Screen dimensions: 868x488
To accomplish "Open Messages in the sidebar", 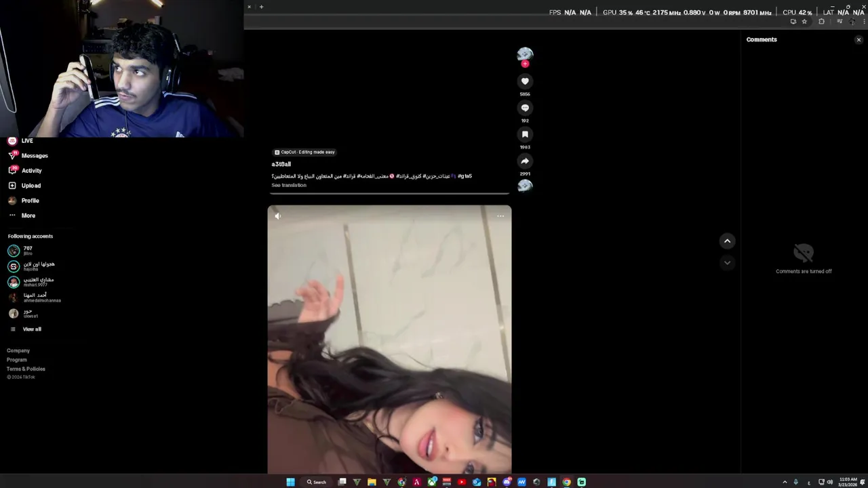I will coord(27,156).
